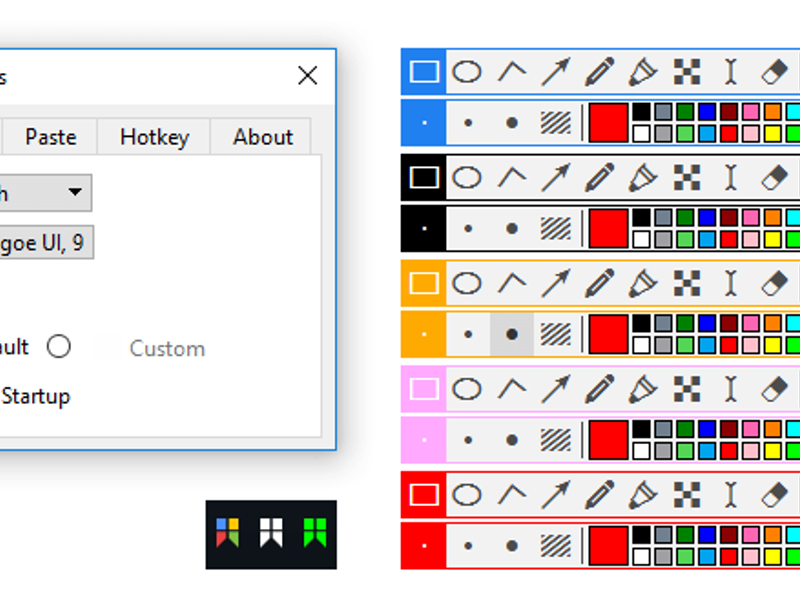
Task: Toggle hatched fill option in blue toolbar
Action: 556,122
